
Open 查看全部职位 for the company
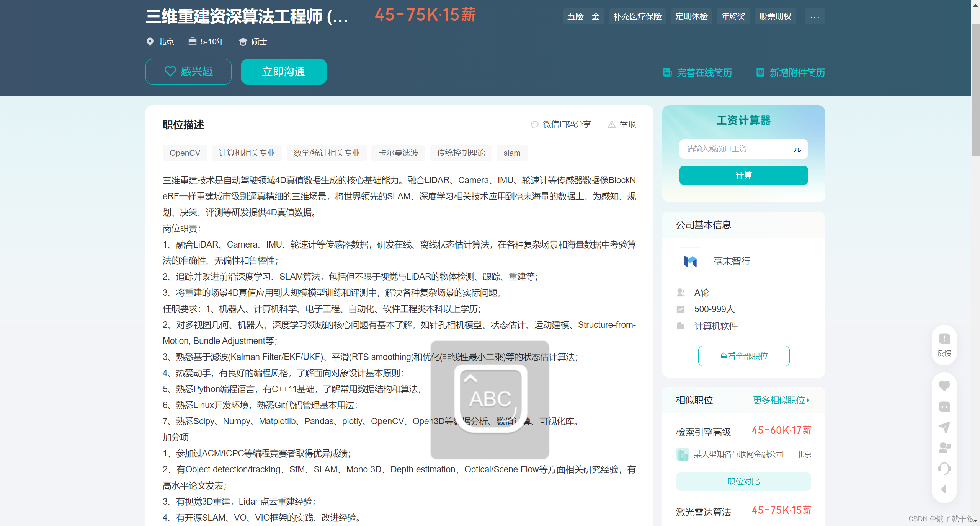743,356
